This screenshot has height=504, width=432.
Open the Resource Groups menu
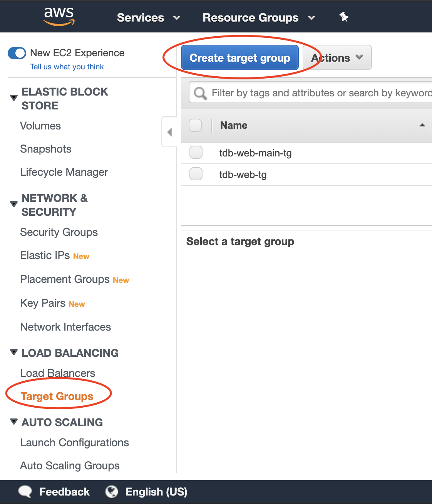pos(258,18)
